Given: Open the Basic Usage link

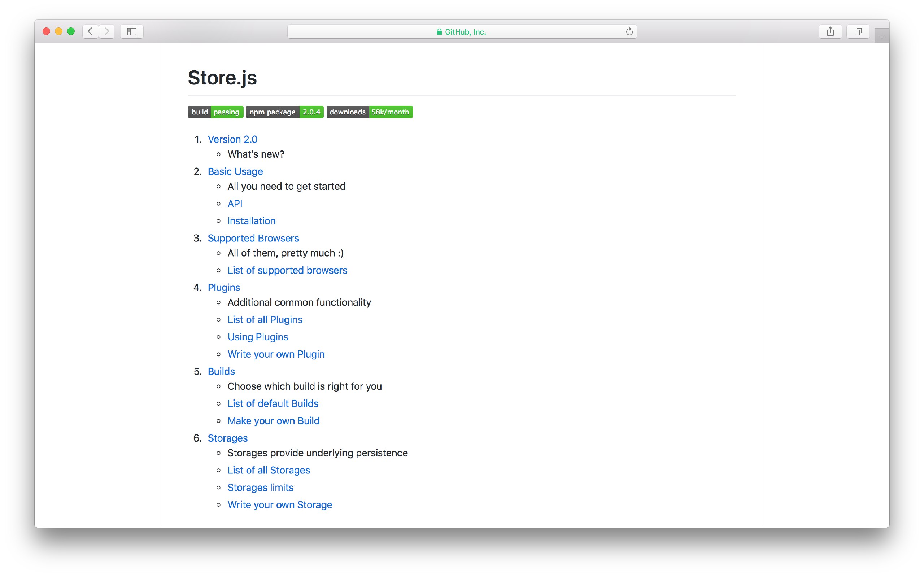Looking at the screenshot, I should [235, 171].
